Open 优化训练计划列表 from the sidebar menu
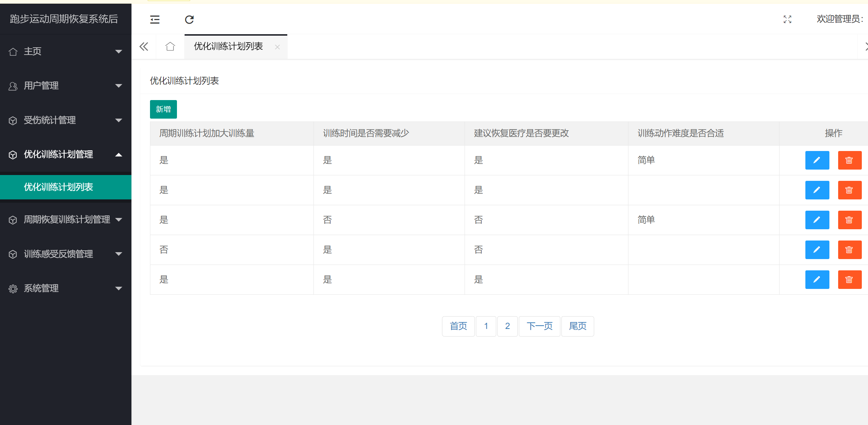 pyautogui.click(x=58, y=187)
